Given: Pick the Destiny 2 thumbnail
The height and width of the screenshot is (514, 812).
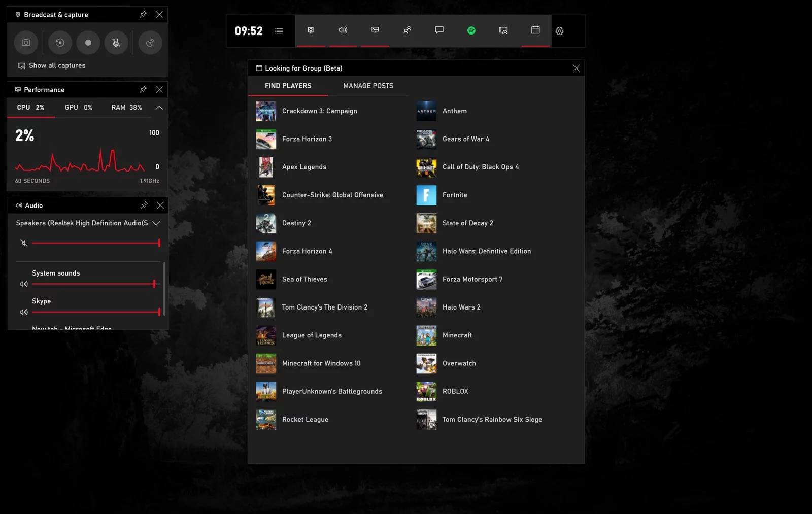Looking at the screenshot, I should (266, 223).
